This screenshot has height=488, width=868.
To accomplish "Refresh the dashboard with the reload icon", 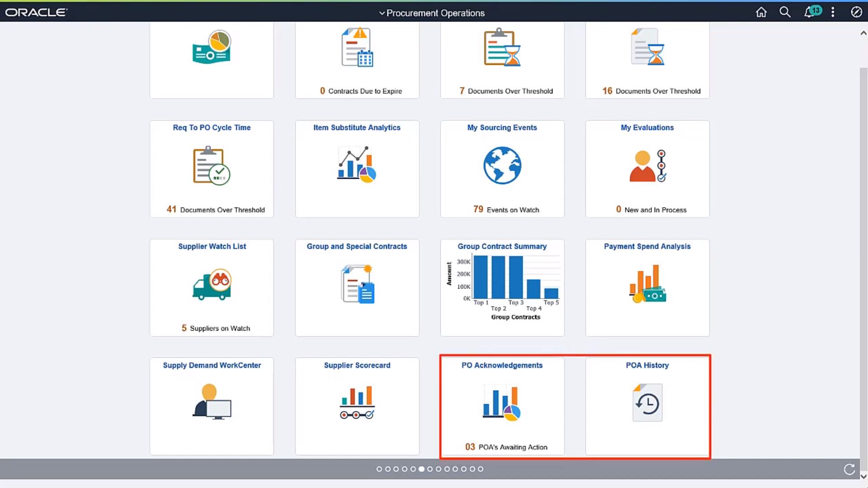I will 850,469.
